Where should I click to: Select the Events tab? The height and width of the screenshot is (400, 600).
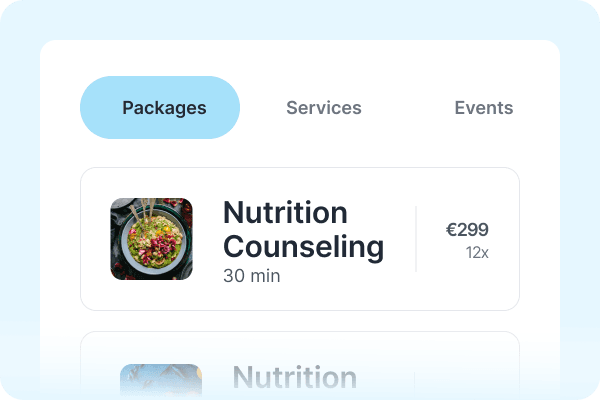coord(483,108)
